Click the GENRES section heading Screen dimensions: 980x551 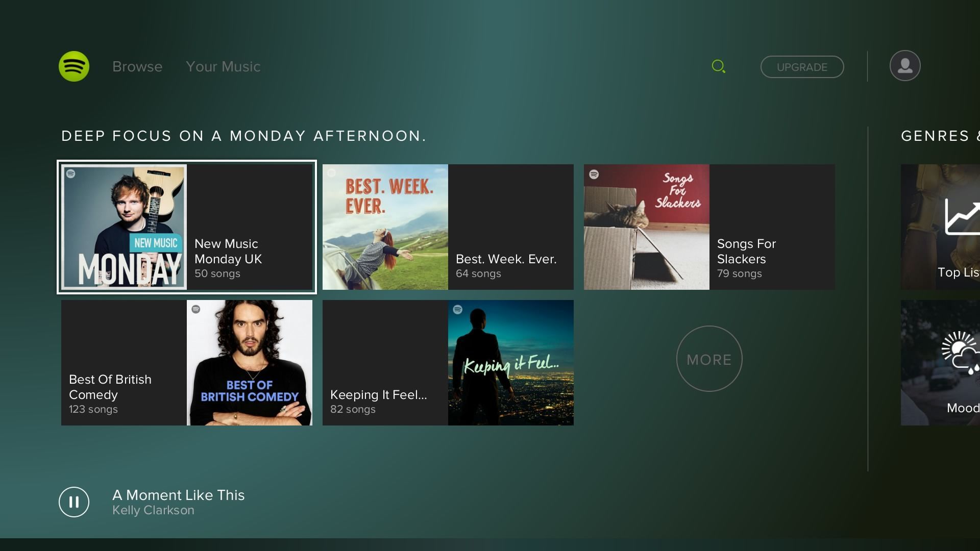coord(940,136)
